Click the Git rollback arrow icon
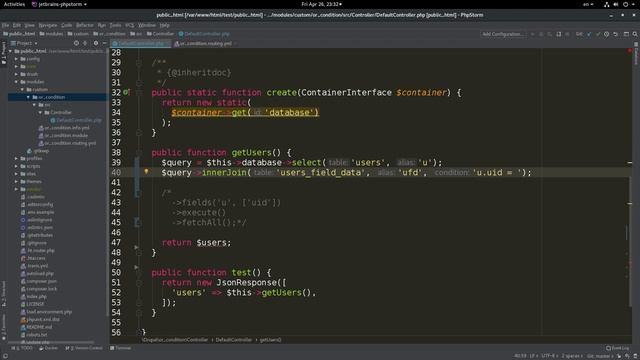The image size is (640, 360). pos(616,34)
